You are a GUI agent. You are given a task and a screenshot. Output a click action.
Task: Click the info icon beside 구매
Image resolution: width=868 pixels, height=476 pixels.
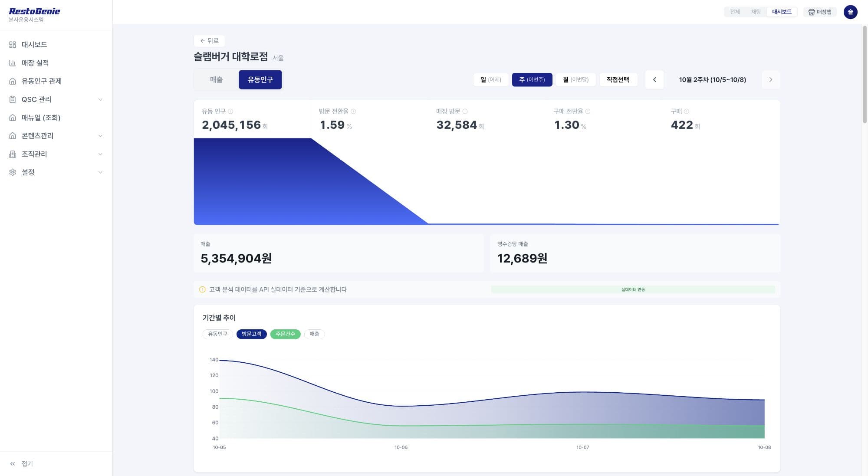tap(687, 112)
